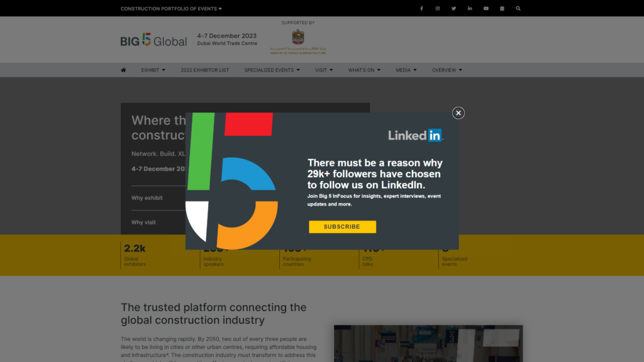Screen dimensions: 644x362
Task: Click the Industry speakers stat label
Action: coord(213,261)
